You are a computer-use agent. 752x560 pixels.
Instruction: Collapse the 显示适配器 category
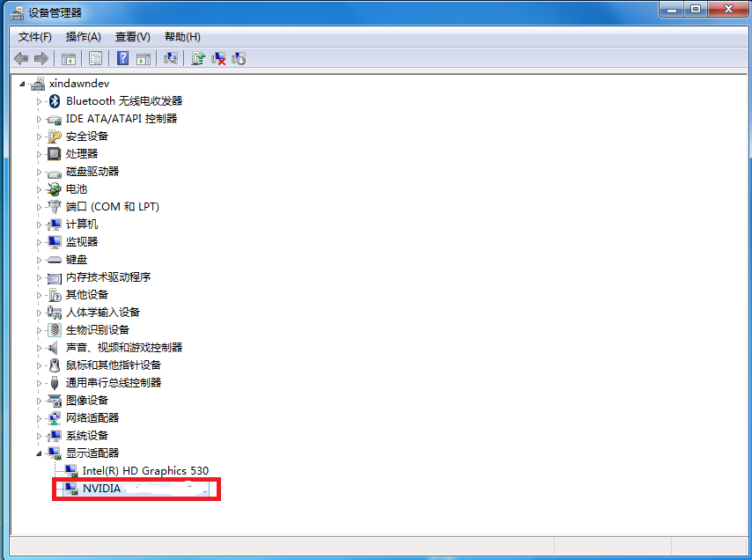point(39,453)
